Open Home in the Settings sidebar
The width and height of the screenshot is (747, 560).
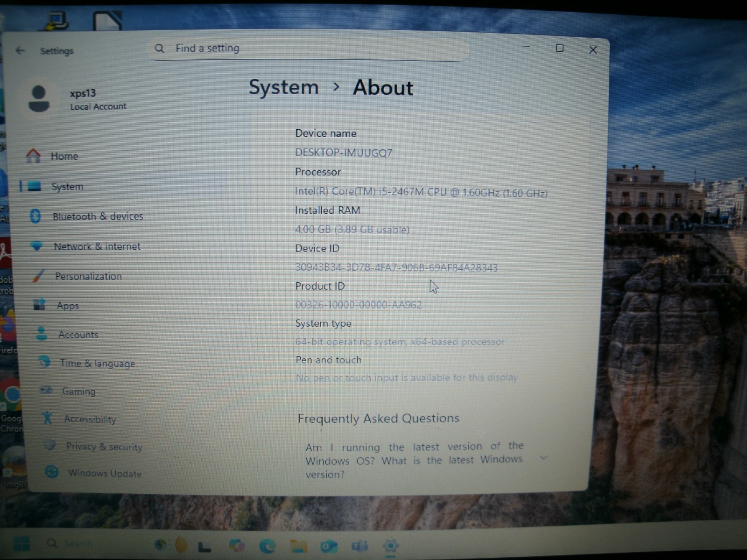64,156
